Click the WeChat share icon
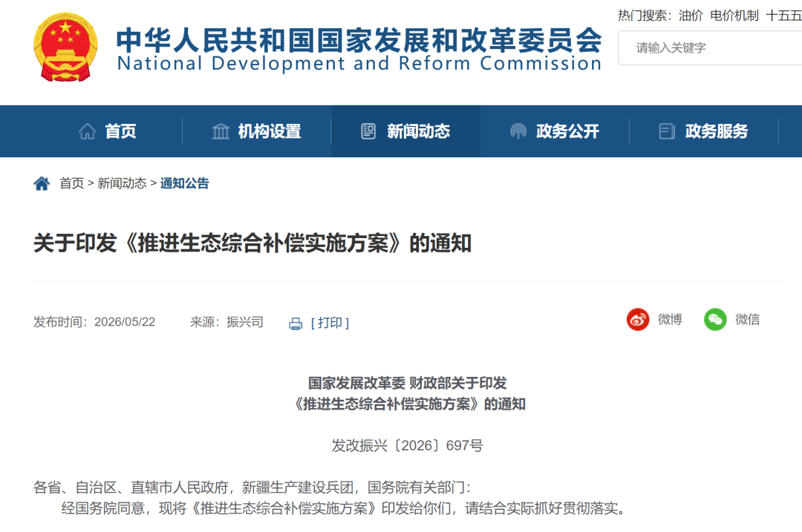The height and width of the screenshot is (532, 802). (715, 319)
